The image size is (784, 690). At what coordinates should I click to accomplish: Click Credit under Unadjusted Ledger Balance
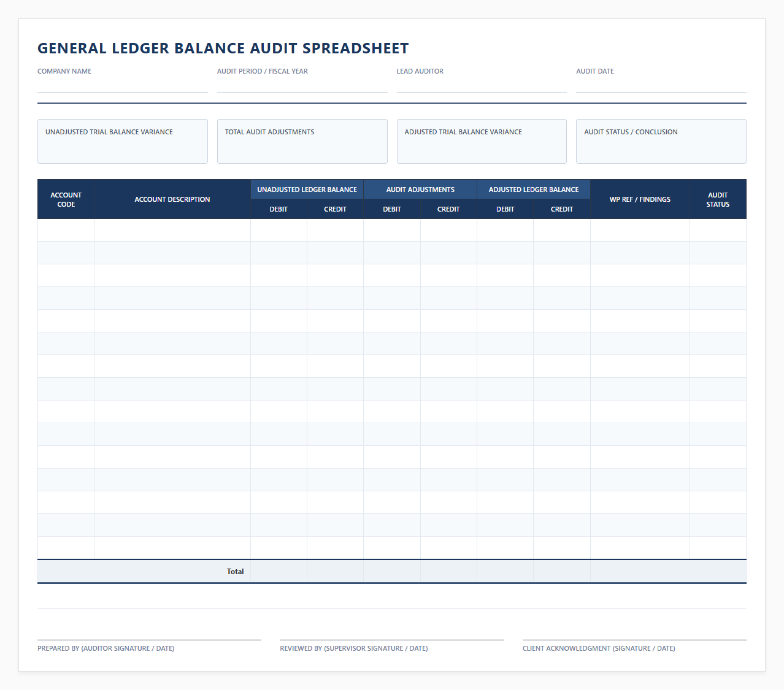335,209
